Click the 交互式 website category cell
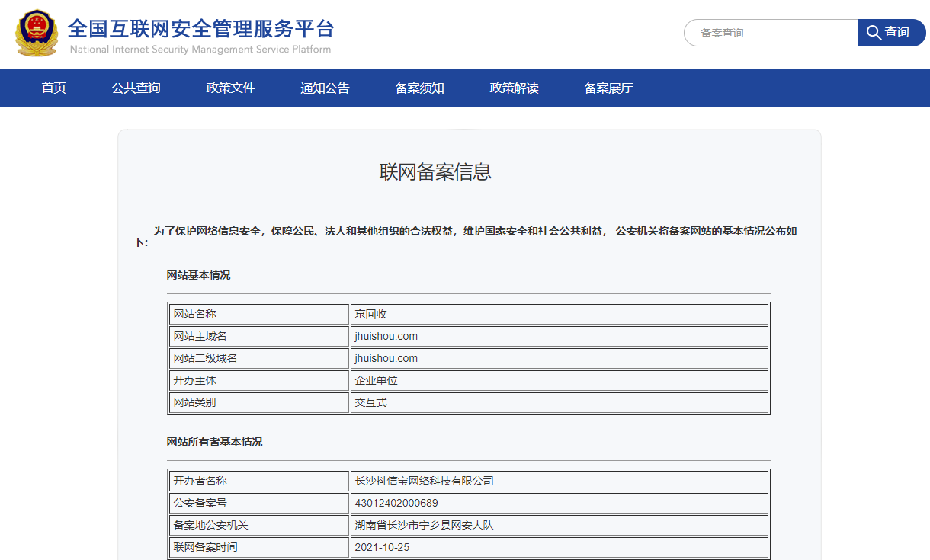This screenshot has width=930, height=560. pyautogui.click(x=370, y=402)
